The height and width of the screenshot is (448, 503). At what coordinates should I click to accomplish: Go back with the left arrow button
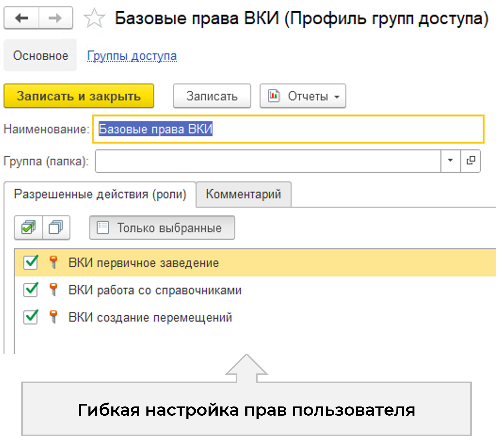[21, 18]
